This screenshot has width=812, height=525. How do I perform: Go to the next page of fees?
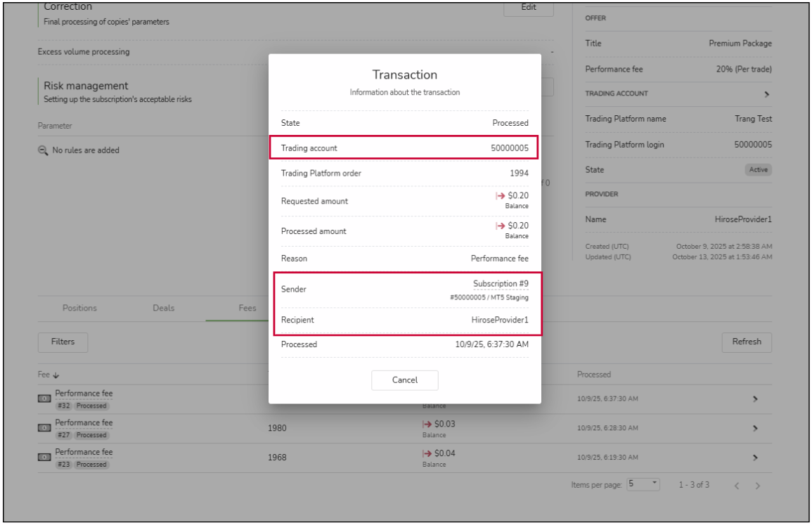point(758,486)
